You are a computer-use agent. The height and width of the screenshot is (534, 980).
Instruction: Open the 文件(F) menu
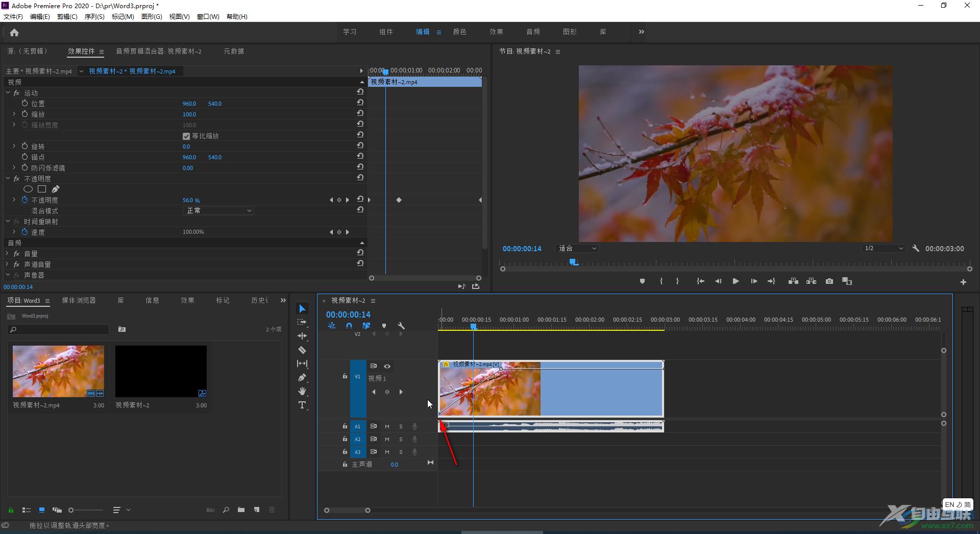[13, 16]
